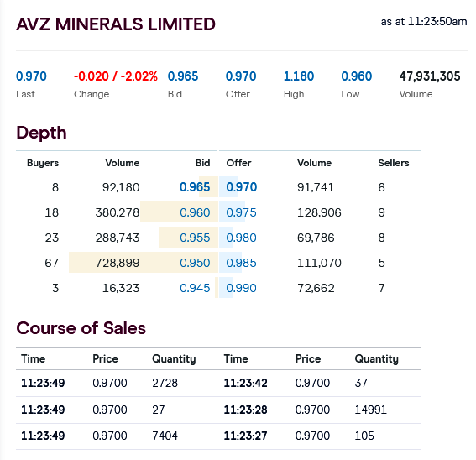Click the Sellers column header
476x460 pixels.
click(x=394, y=163)
